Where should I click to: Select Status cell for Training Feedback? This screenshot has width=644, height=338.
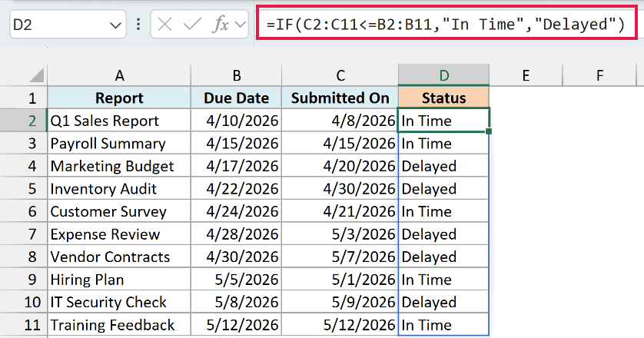click(443, 325)
